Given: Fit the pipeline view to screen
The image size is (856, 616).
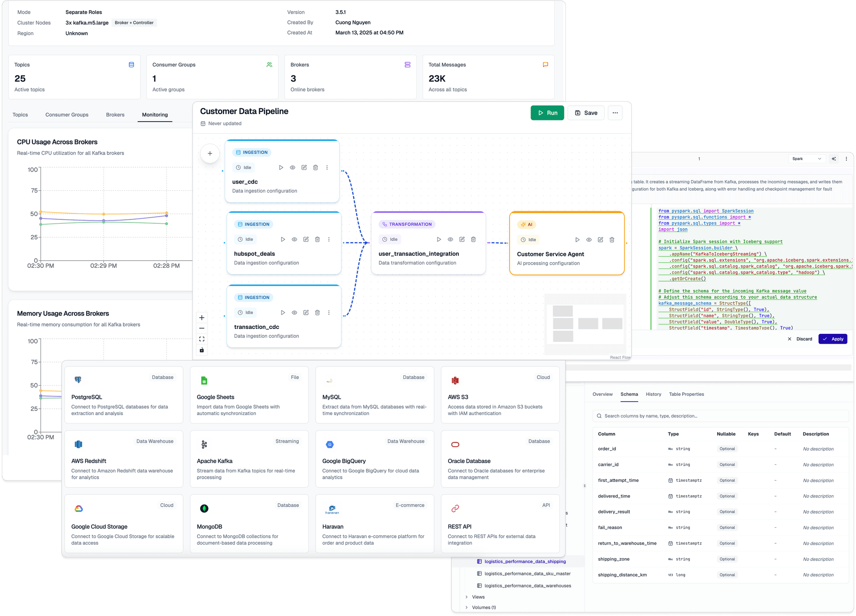Looking at the screenshot, I should pos(202,339).
